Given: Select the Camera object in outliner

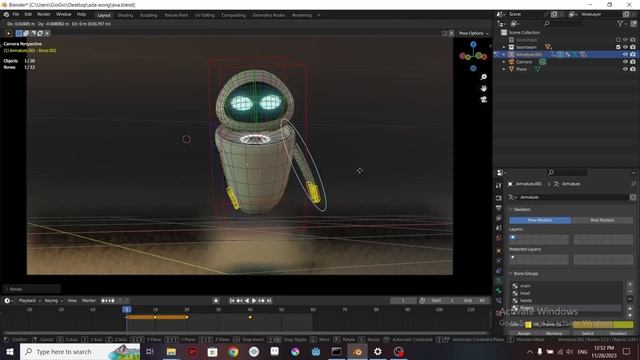Looking at the screenshot, I should pyautogui.click(x=524, y=62).
